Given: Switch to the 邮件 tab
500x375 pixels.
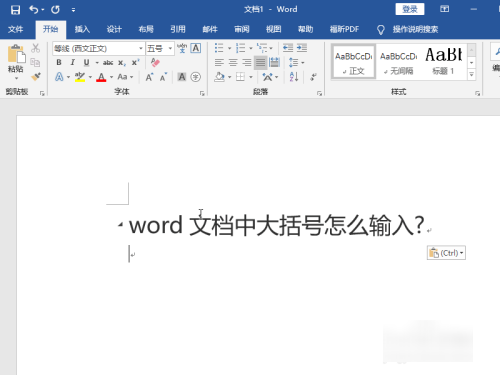Looking at the screenshot, I should pos(210,29).
